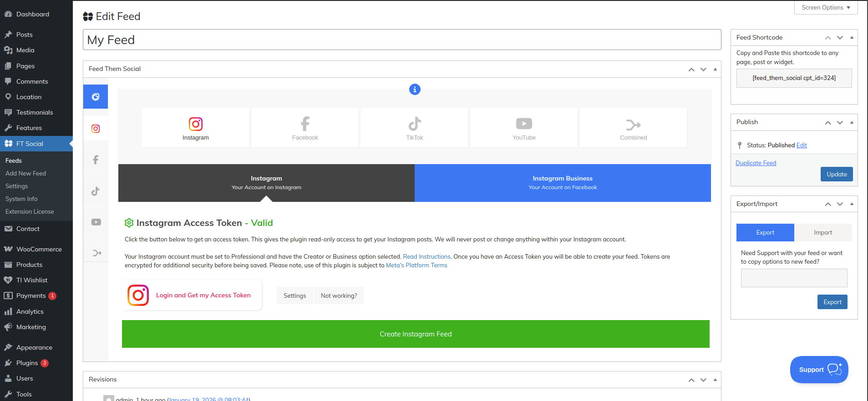868x401 pixels.
Task: Move Feed Them Social panel up
Action: click(x=691, y=69)
